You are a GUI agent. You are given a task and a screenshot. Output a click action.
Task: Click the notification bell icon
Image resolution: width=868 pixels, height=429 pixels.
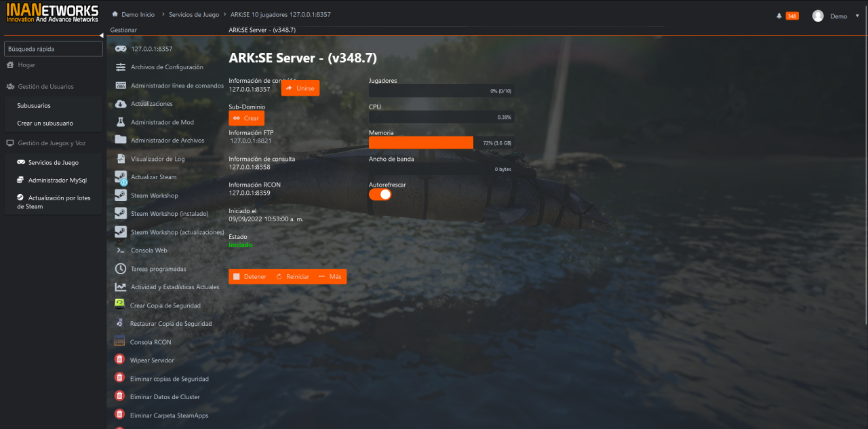[x=779, y=16]
